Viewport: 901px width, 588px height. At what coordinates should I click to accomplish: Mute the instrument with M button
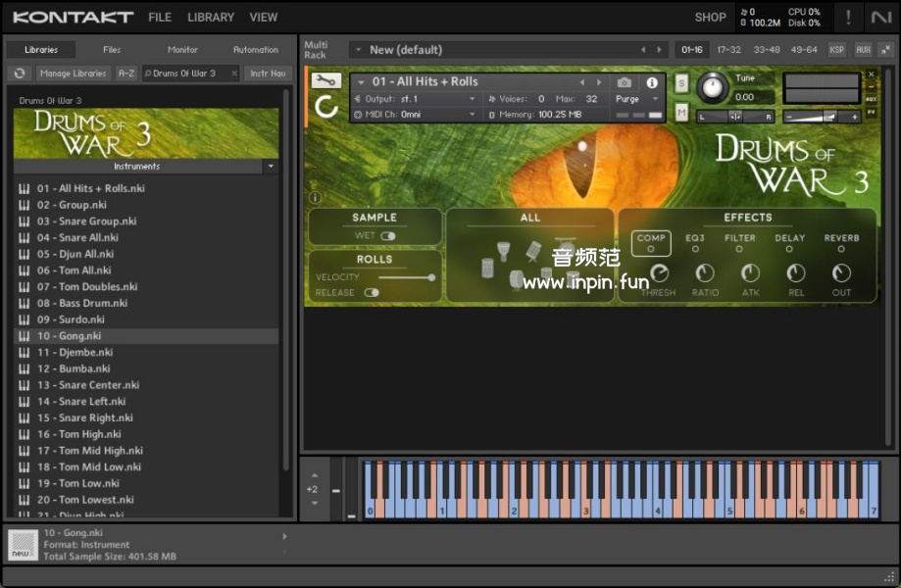pyautogui.click(x=681, y=113)
